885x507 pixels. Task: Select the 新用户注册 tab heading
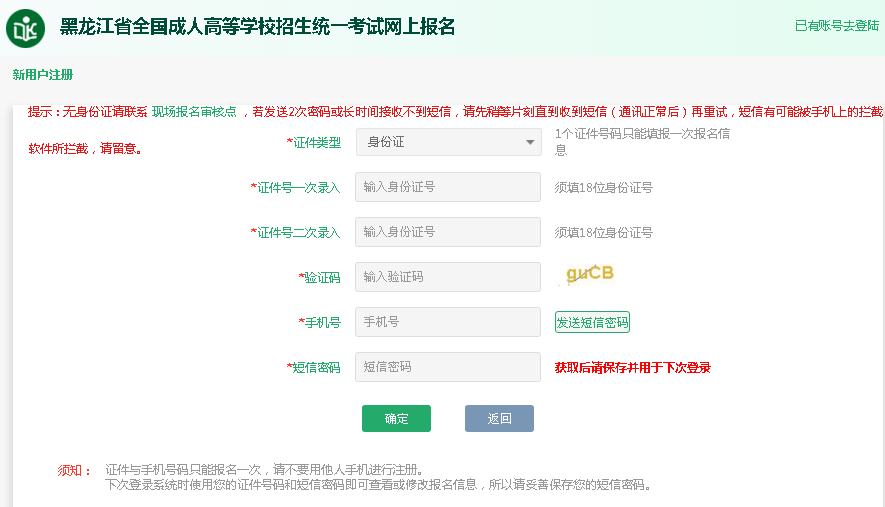(43, 75)
